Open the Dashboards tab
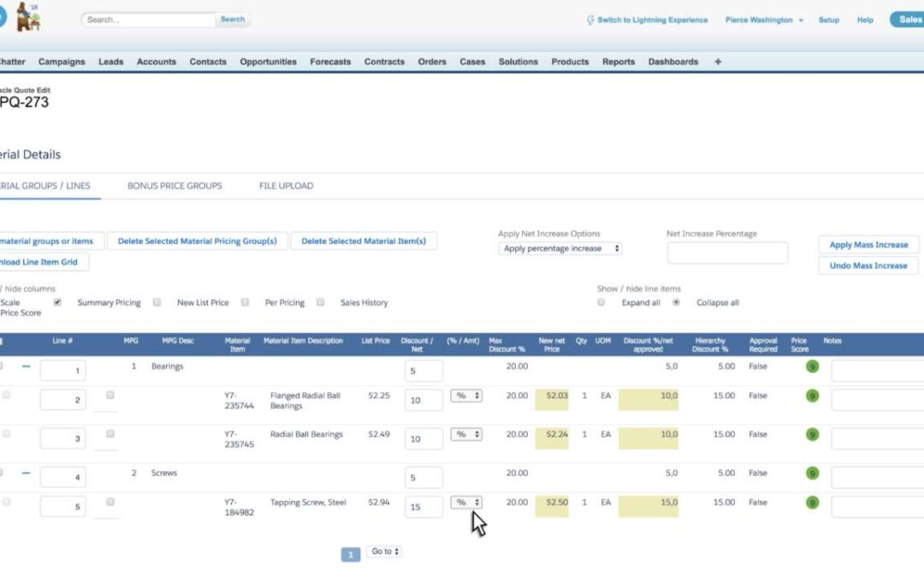The height and width of the screenshot is (578, 924). 673,62
